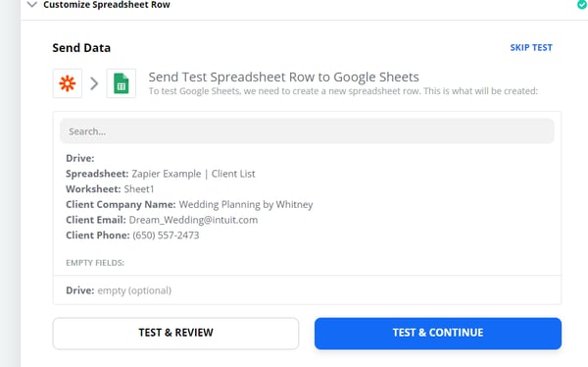
Task: Click the orange Zapier asterisk icon
Action: tap(68, 83)
